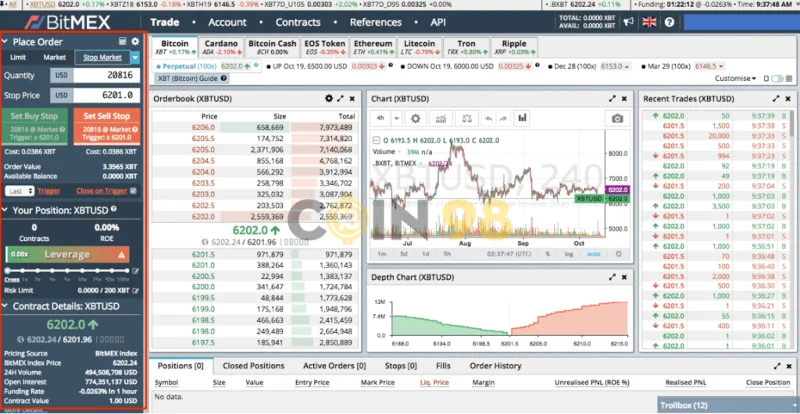Screen dimensions: 800x414
Task: Edit leverage pencil icon
Action: pos(136,271)
